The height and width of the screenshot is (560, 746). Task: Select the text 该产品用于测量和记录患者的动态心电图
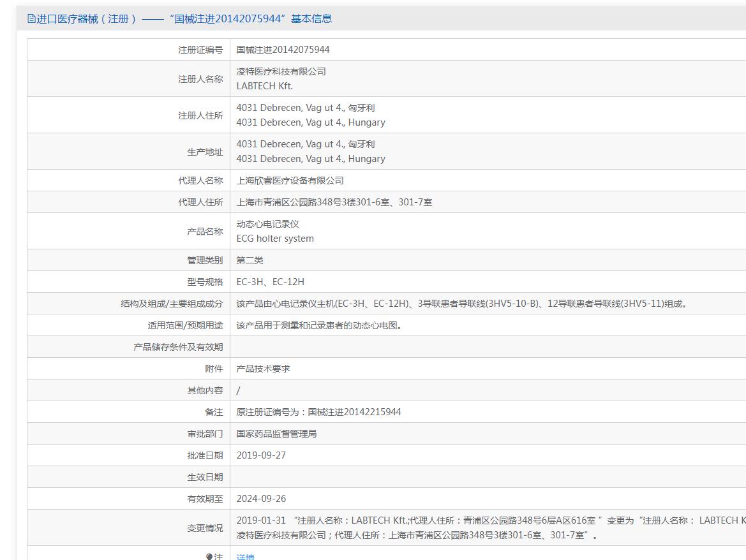[319, 326]
